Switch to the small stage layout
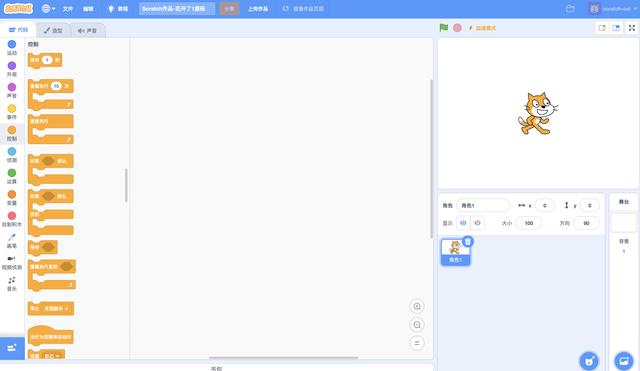640x371 pixels. (602, 28)
